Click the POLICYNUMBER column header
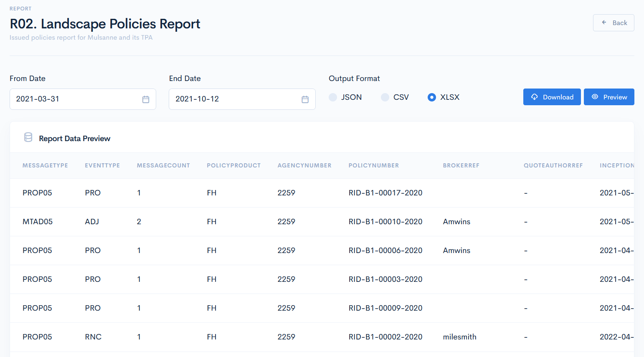 pyautogui.click(x=373, y=166)
